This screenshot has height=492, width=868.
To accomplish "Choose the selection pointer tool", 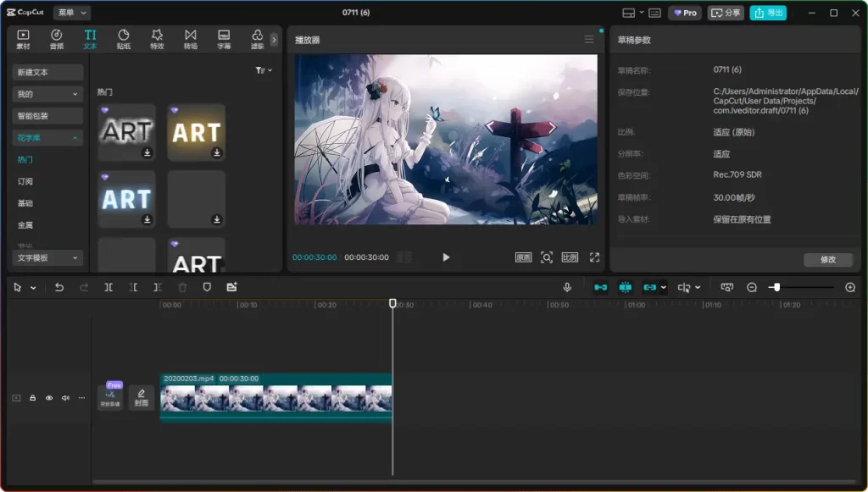I will click(18, 287).
